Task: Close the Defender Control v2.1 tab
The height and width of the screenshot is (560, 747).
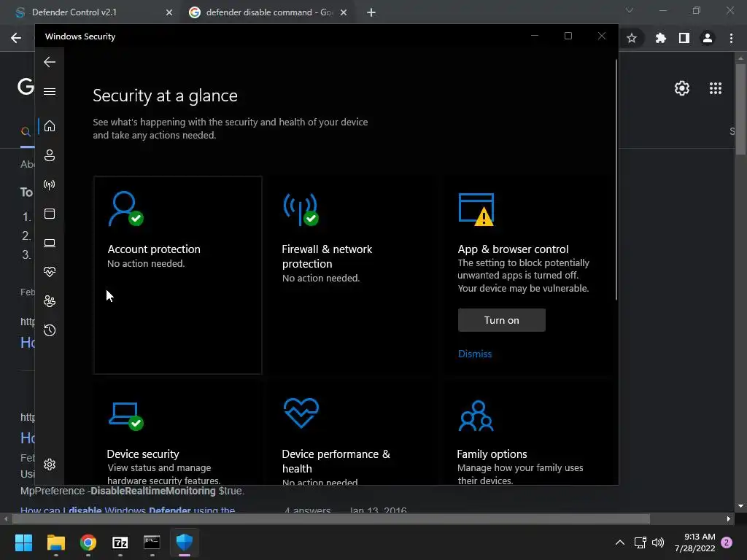Action: point(169,13)
